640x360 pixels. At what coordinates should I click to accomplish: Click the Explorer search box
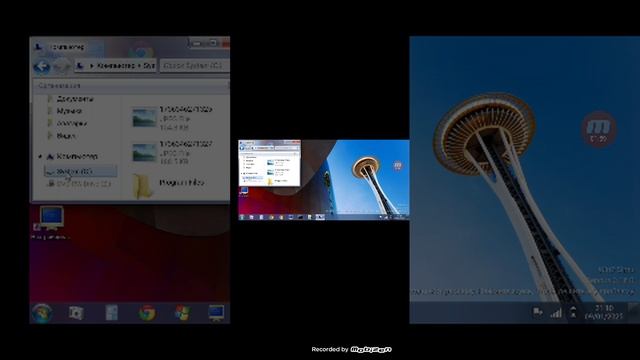(194, 65)
